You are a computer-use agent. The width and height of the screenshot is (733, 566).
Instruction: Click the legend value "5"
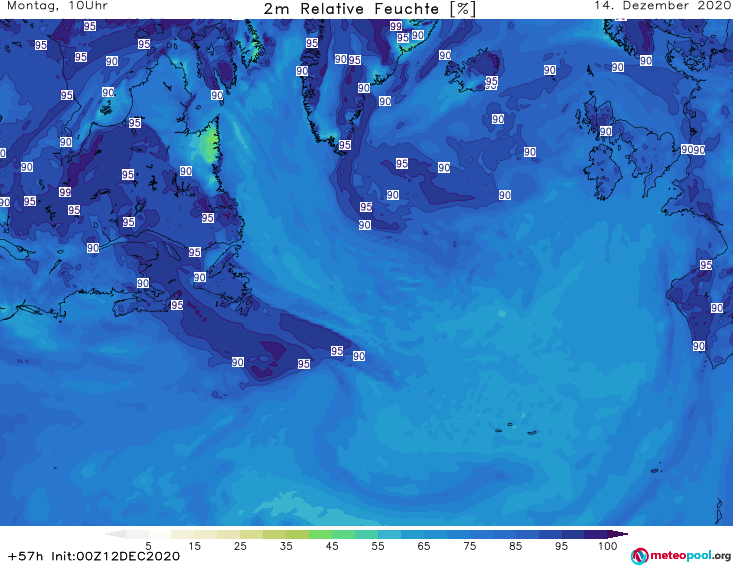click(x=148, y=546)
